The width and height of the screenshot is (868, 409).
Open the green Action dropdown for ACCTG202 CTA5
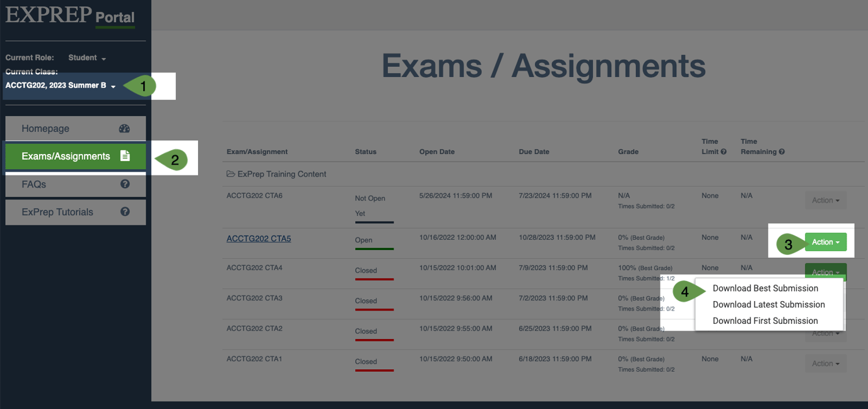click(x=825, y=242)
